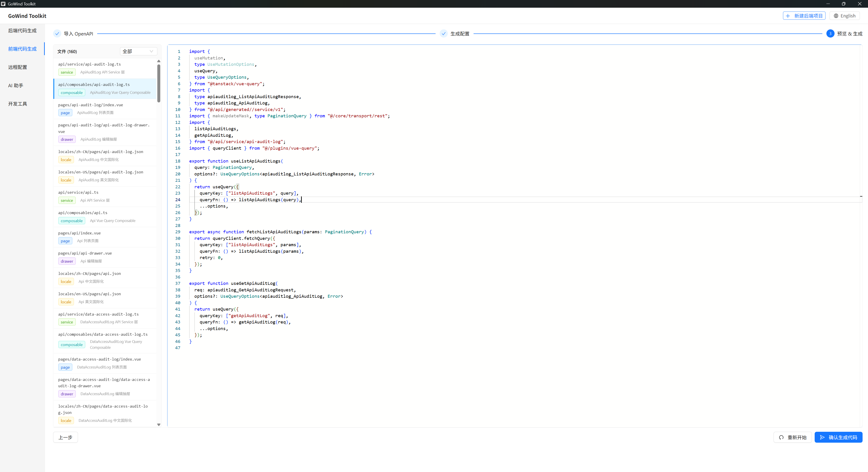868x472 pixels.
Task: Click the 生成配置 step checkmark icon
Action: click(x=444, y=34)
